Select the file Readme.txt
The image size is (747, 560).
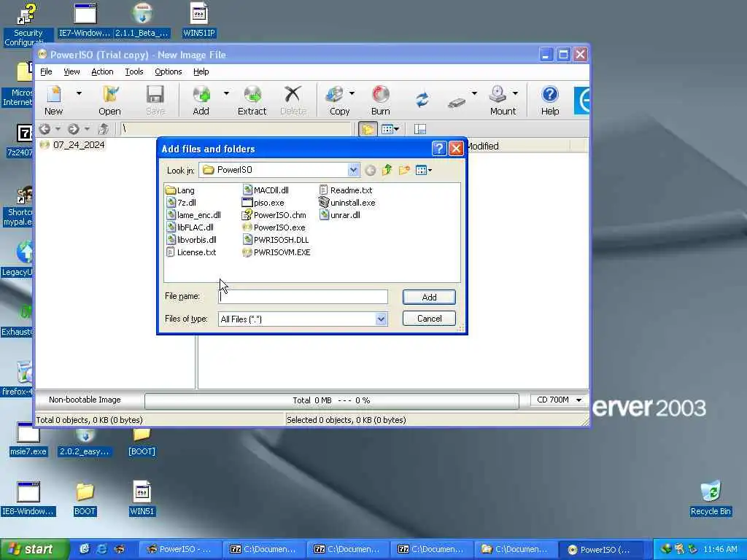[x=346, y=190]
